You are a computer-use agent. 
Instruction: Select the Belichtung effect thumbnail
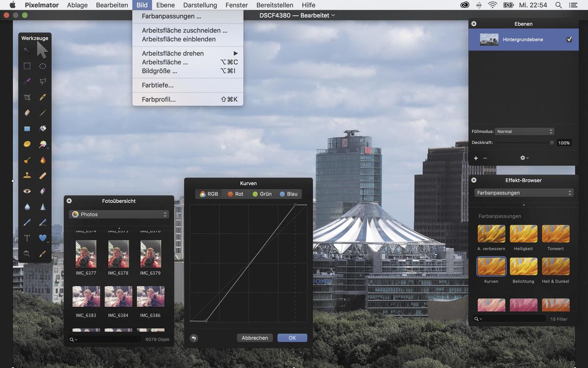pyautogui.click(x=523, y=266)
